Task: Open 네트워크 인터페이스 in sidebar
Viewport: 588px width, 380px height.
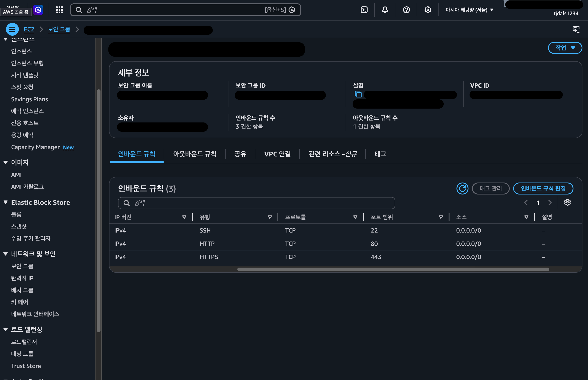Action: (35, 314)
